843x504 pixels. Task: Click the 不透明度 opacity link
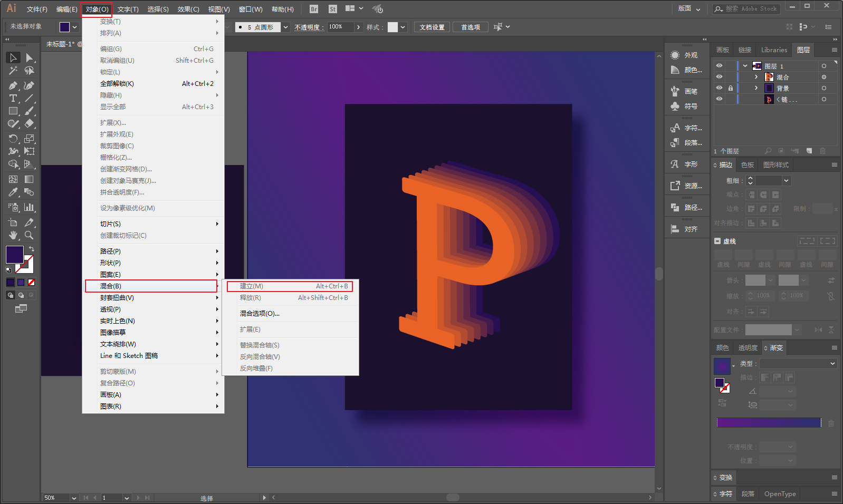click(x=309, y=27)
